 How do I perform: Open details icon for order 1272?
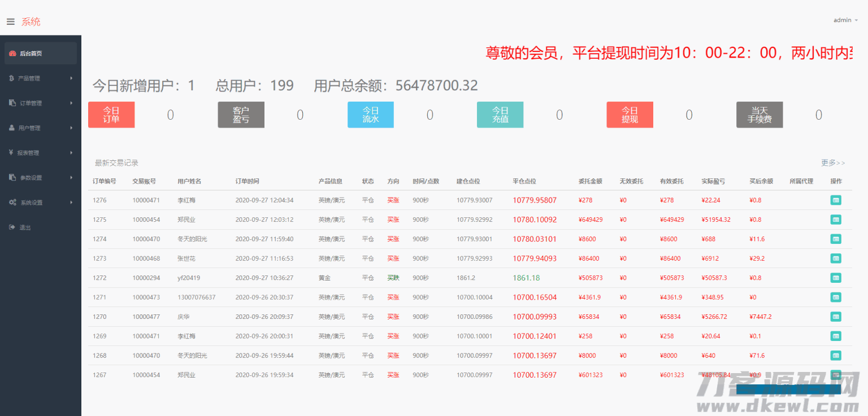click(x=836, y=278)
